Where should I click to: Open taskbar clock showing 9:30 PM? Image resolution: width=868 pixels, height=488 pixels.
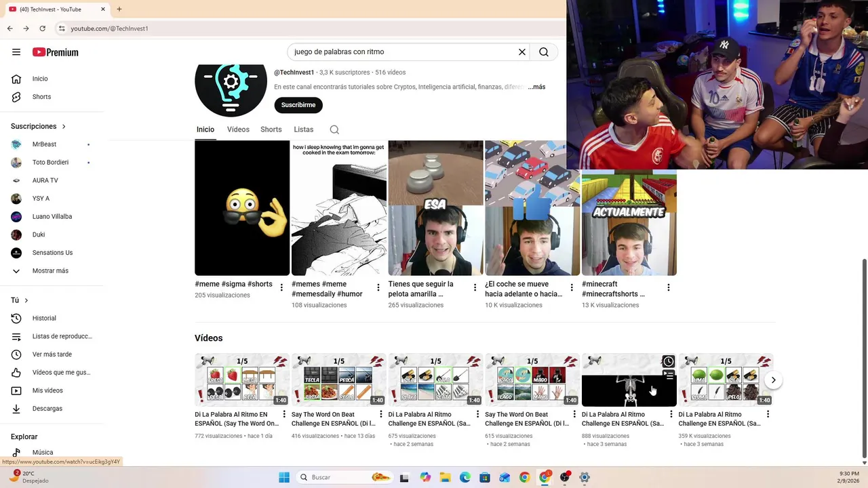tap(850, 477)
